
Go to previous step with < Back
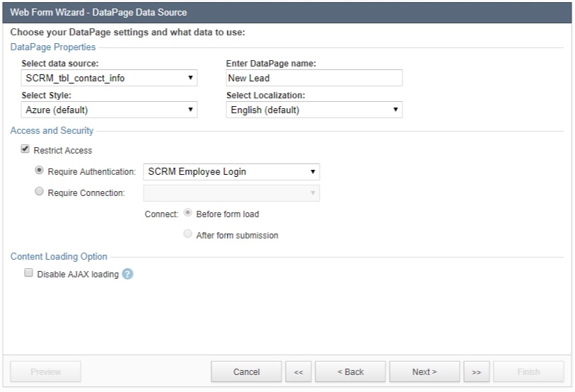pos(350,372)
